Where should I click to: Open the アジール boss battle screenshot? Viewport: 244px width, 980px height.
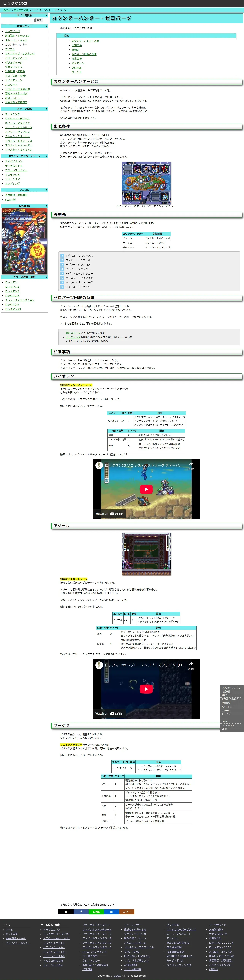tap(146, 554)
